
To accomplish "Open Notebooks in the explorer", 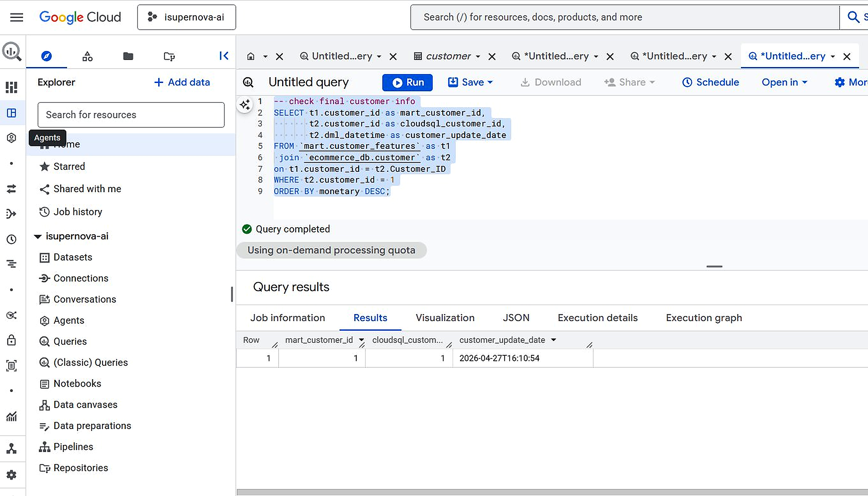I will [x=77, y=384].
